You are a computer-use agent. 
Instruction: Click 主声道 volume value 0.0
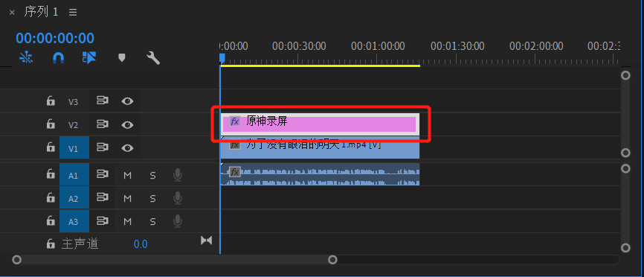coord(141,244)
